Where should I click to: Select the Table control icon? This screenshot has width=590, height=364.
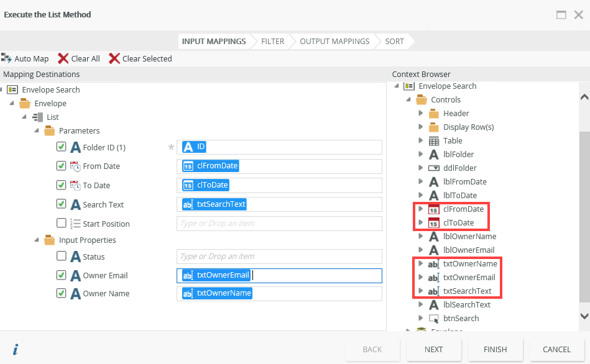point(434,141)
